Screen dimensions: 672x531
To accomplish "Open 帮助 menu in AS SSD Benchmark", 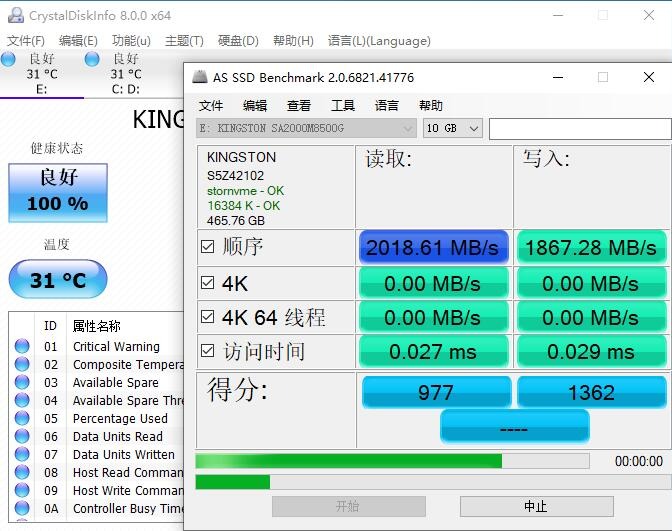I will tap(431, 105).
